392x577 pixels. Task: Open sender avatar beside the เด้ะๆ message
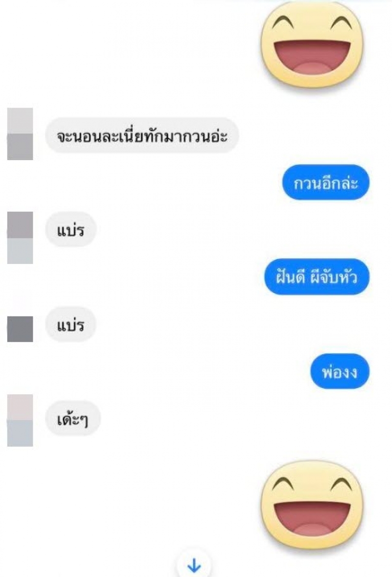pyautogui.click(x=20, y=420)
